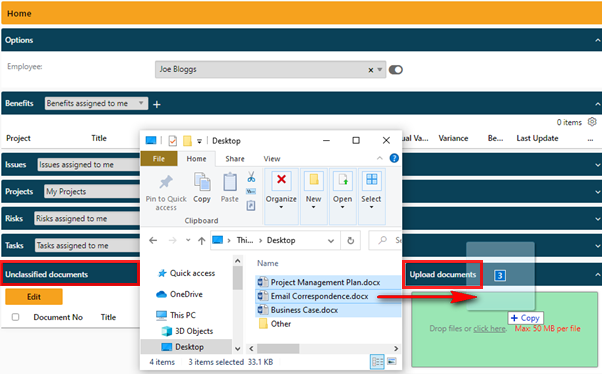Tick the select-all checkbox by Document No
The image size is (602, 374).
[15, 317]
